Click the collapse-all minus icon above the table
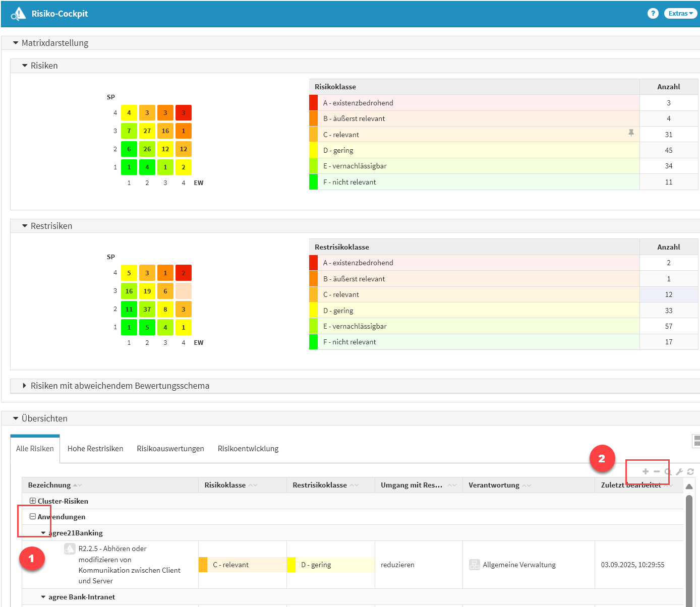 pos(657,472)
